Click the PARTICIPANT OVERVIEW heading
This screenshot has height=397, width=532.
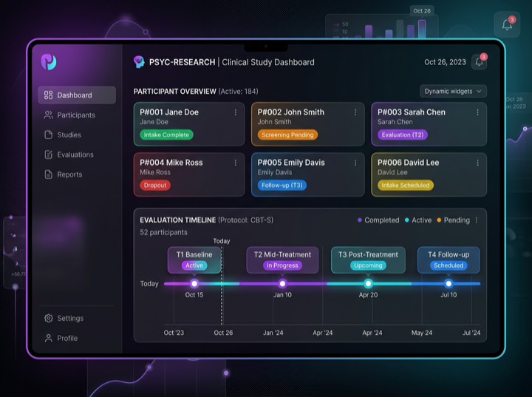pyautogui.click(x=174, y=92)
